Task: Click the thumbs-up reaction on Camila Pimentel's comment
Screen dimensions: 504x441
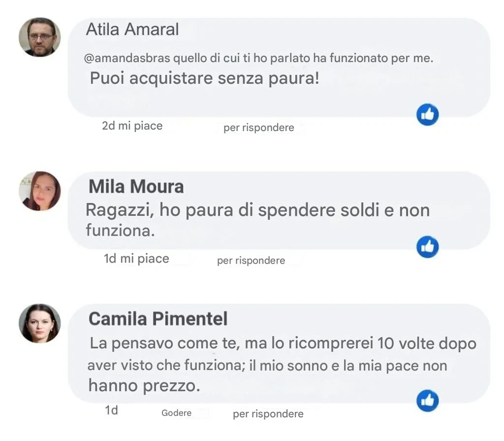Action: [x=427, y=401]
